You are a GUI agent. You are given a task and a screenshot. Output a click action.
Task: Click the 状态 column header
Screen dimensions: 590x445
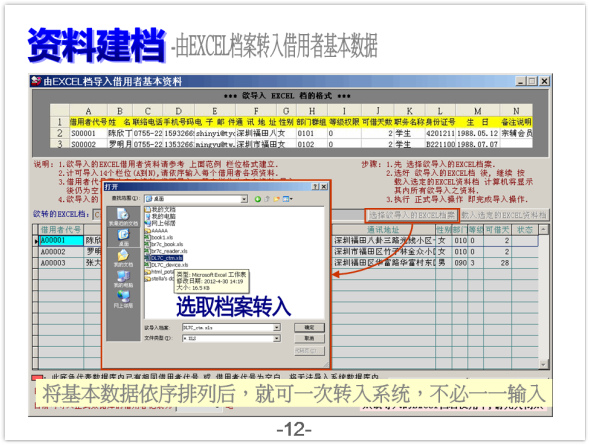tap(525, 229)
